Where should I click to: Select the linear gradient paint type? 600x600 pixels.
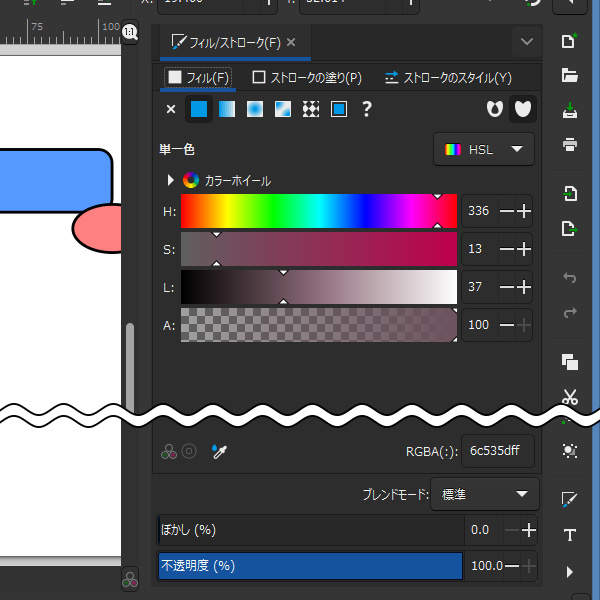(227, 109)
